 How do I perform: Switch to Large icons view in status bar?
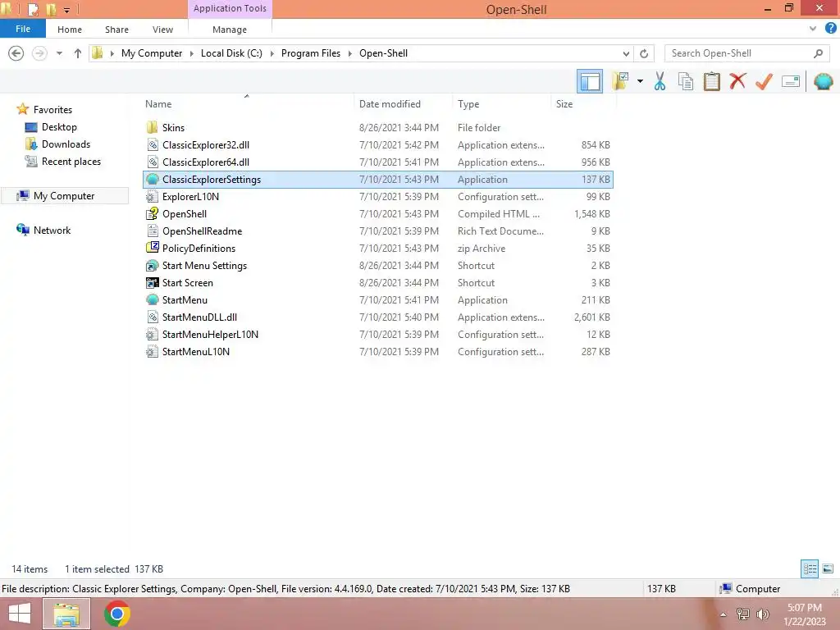click(x=828, y=568)
